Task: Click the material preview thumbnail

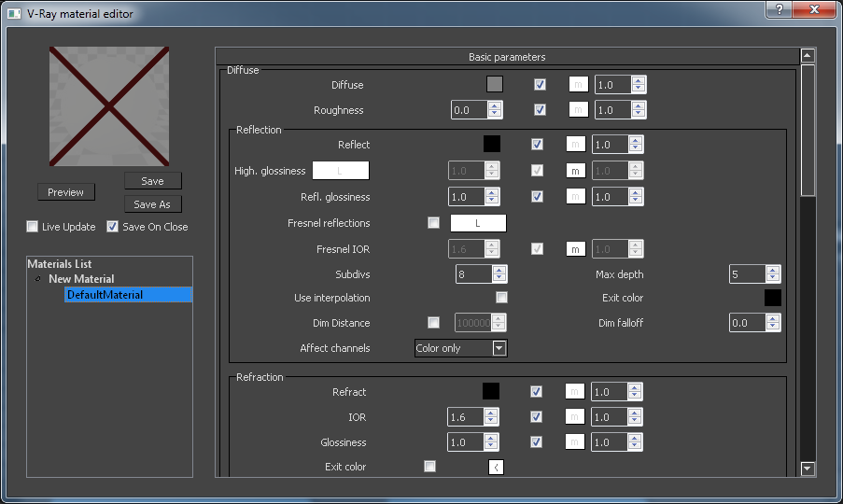Action: tap(109, 106)
